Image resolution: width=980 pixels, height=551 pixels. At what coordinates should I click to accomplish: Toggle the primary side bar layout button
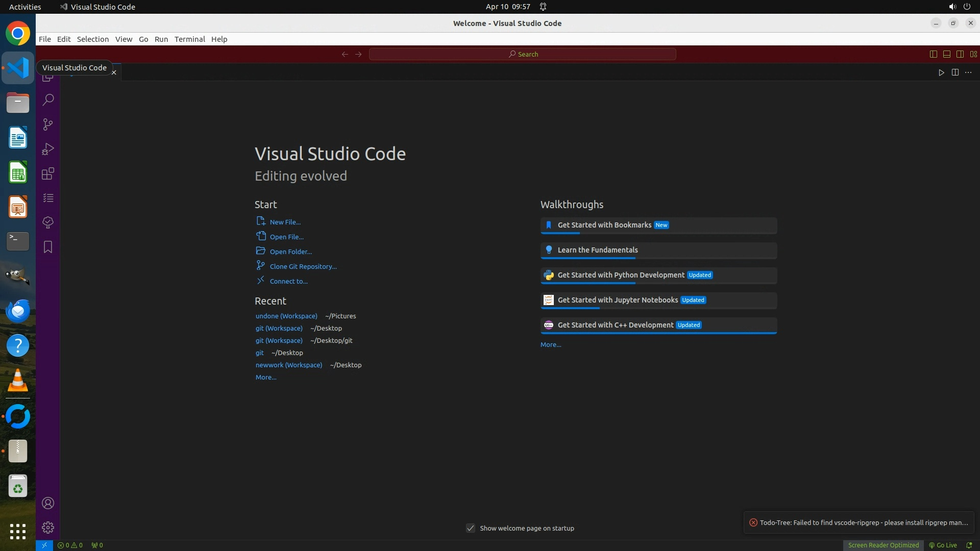934,54
